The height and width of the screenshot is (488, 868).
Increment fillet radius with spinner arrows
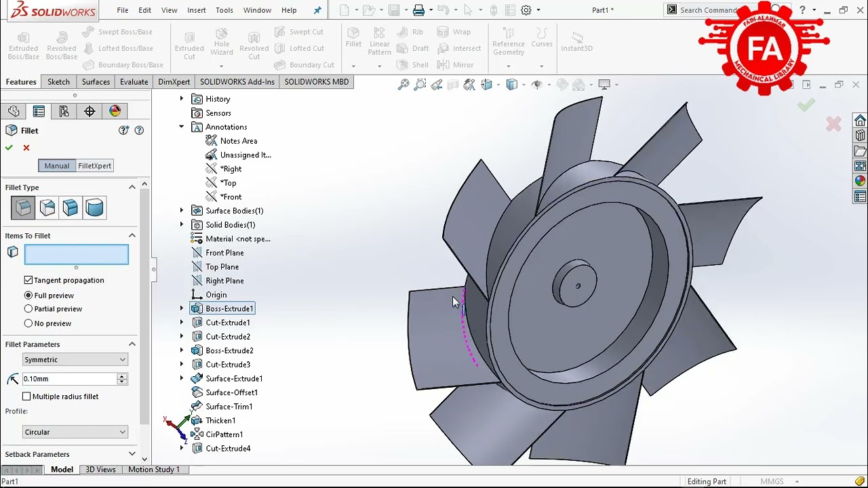(x=122, y=376)
